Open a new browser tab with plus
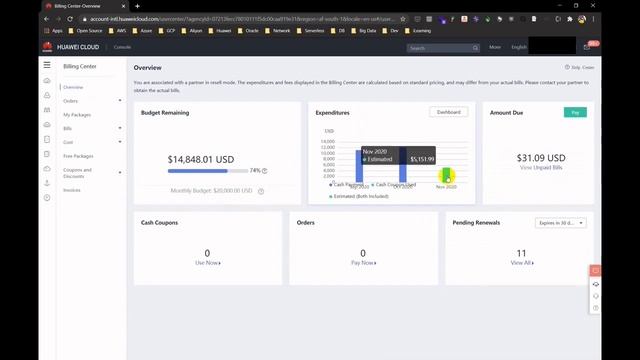The width and height of the screenshot is (640, 360). pyautogui.click(x=137, y=6)
